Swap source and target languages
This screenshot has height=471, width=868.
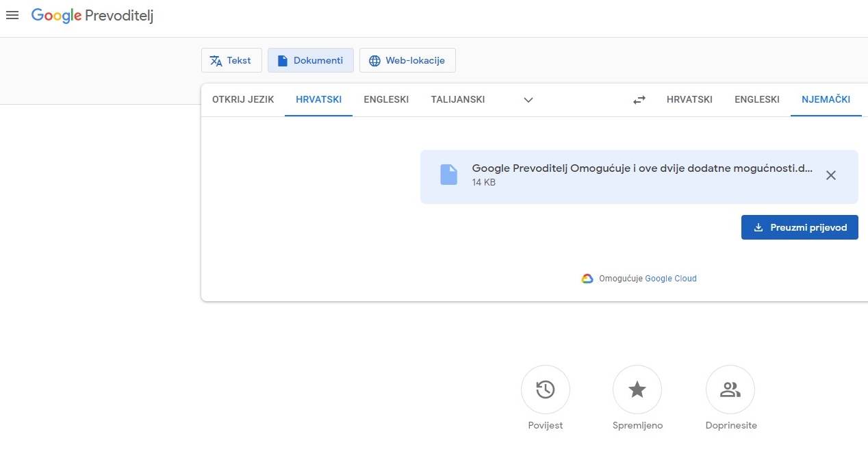click(x=639, y=100)
